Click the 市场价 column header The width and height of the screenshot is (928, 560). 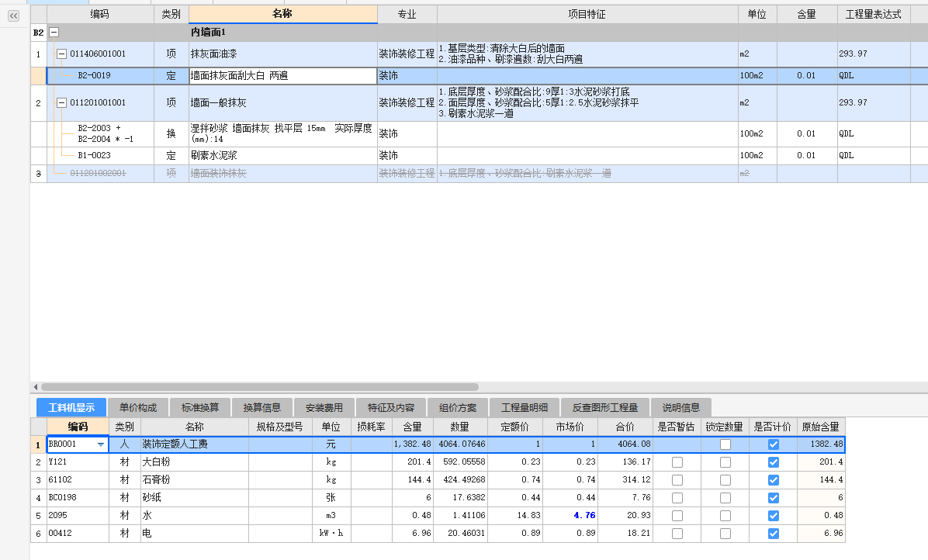coord(570,427)
